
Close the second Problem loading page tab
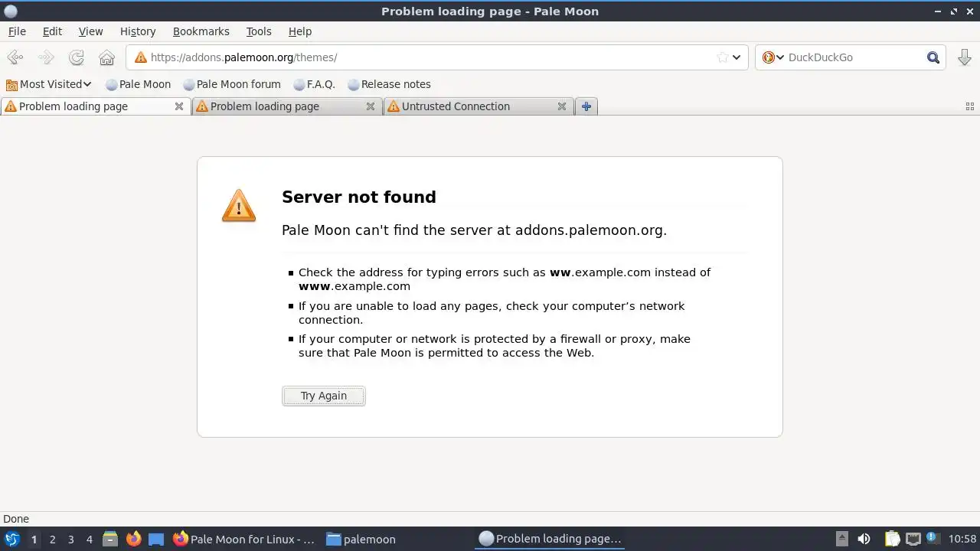pyautogui.click(x=371, y=106)
